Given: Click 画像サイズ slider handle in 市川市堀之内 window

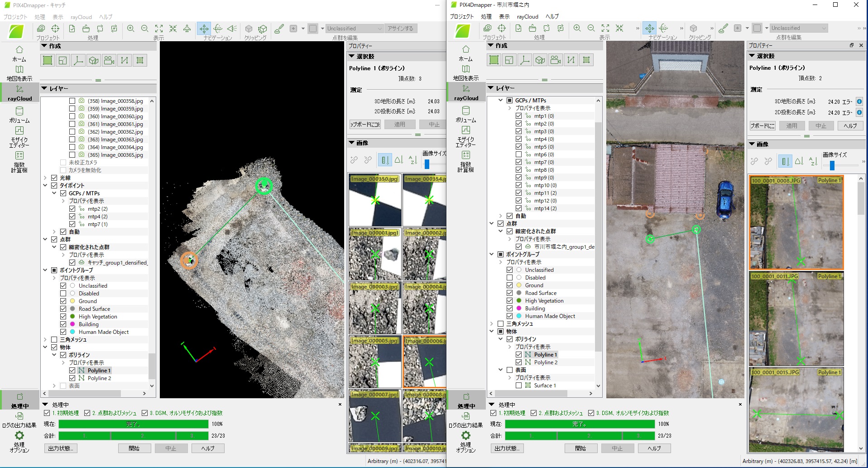Looking at the screenshot, I should point(832,165).
